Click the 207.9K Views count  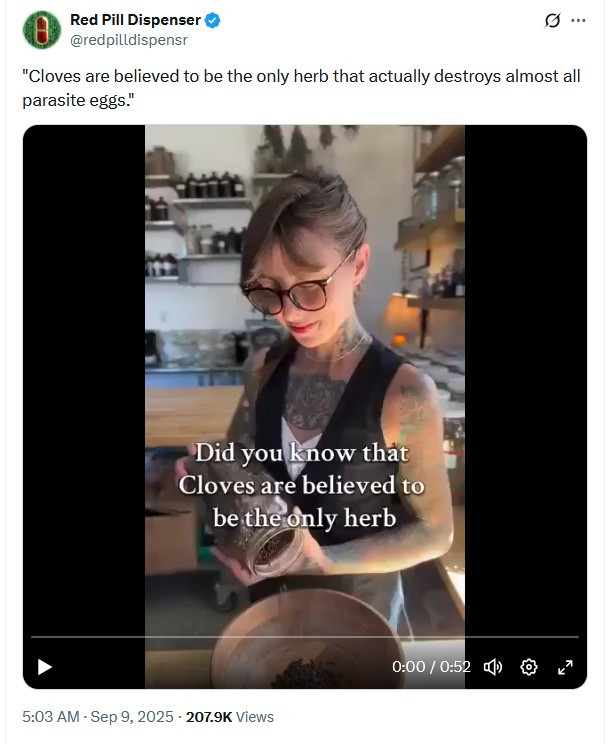click(230, 716)
